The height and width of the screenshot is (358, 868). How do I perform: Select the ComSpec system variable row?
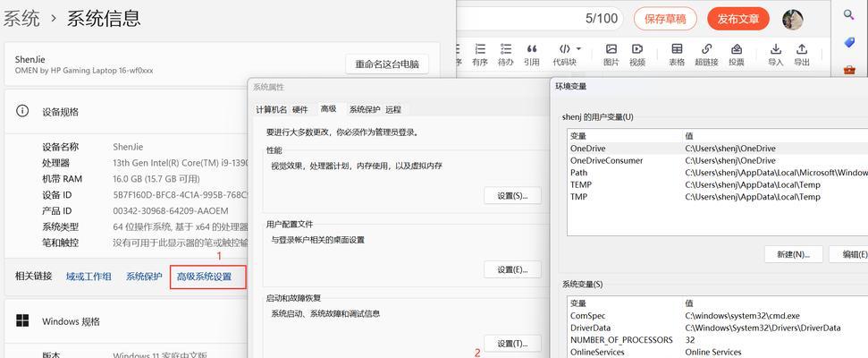718,316
